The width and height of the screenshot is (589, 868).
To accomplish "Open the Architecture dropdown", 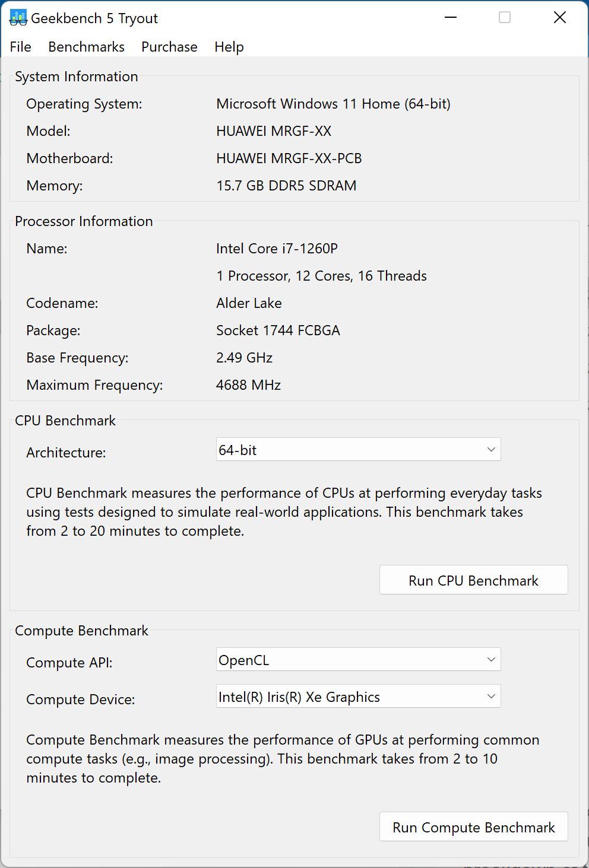I will coord(358,450).
